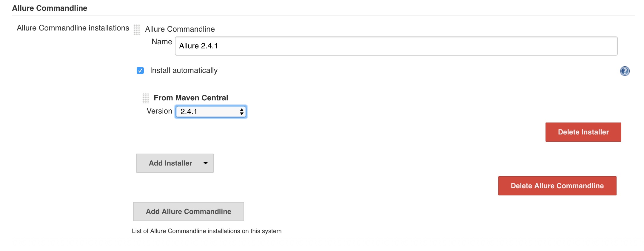
Task: Click the Name field label
Action: [x=162, y=42]
